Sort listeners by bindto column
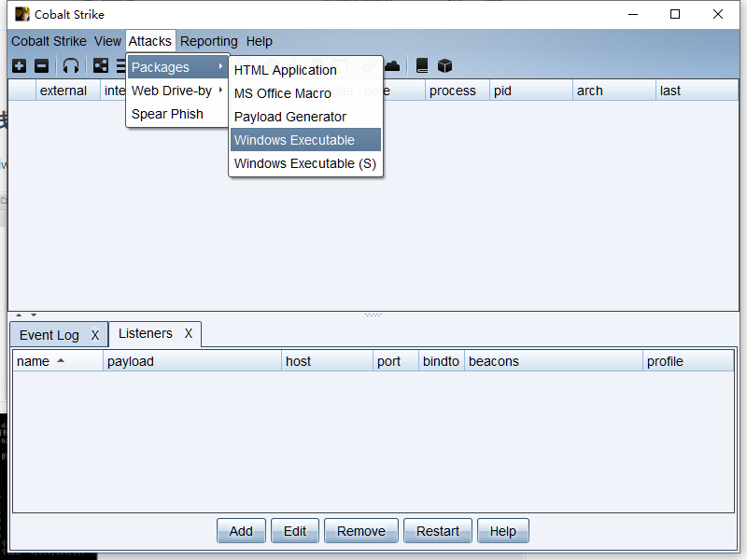747x560 pixels. tap(442, 361)
